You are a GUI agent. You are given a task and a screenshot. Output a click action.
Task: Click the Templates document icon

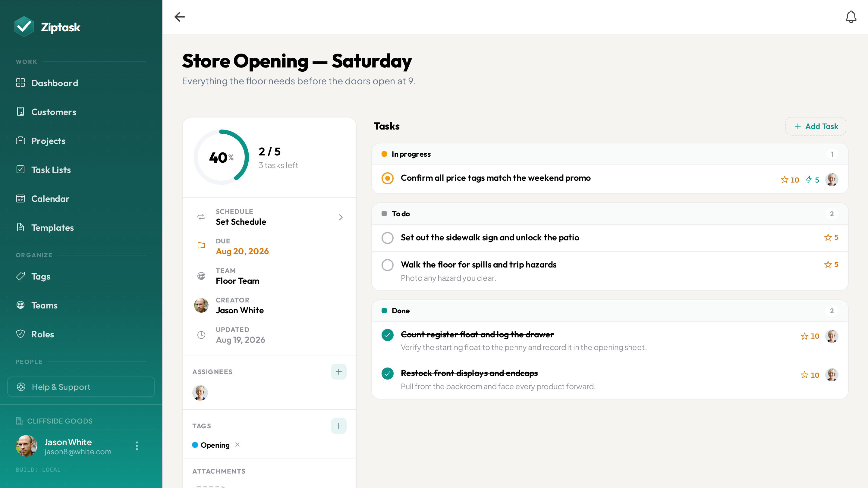20,227
